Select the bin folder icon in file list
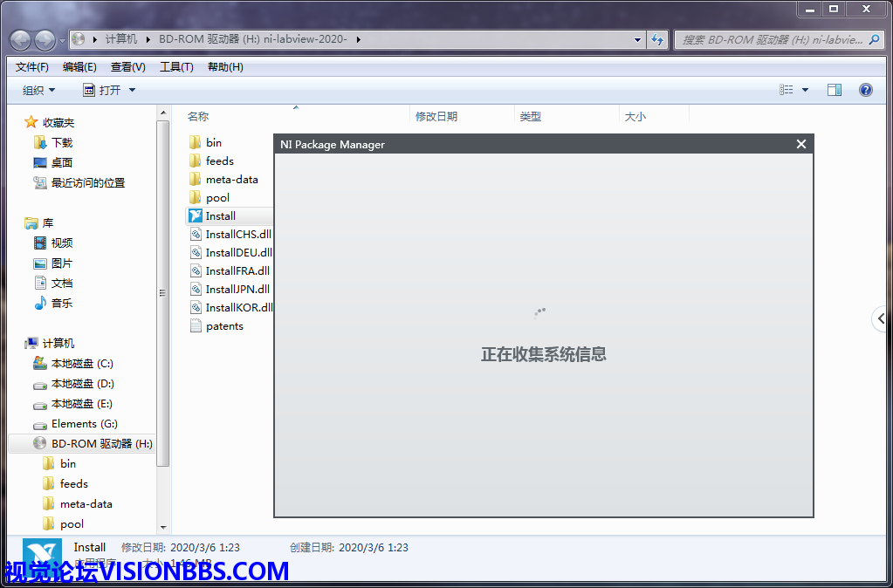 [196, 143]
